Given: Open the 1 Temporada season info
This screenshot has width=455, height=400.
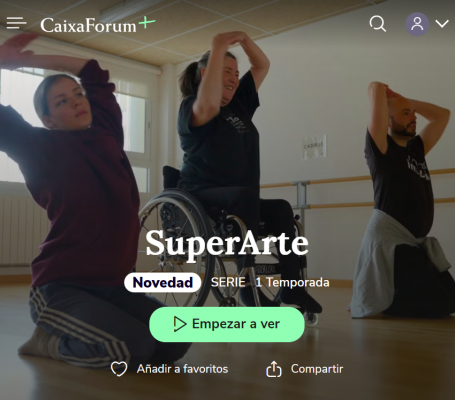Looking at the screenshot, I should click(x=292, y=283).
